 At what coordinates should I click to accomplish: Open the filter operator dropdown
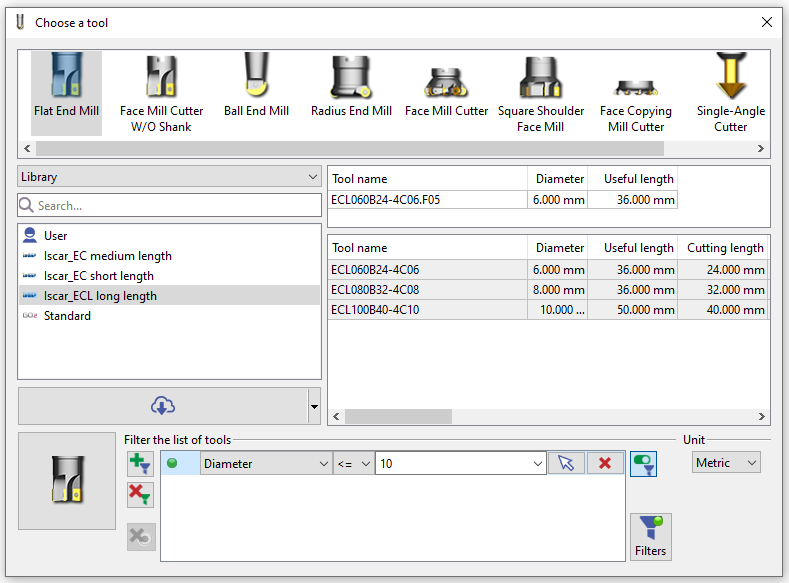pos(354,464)
